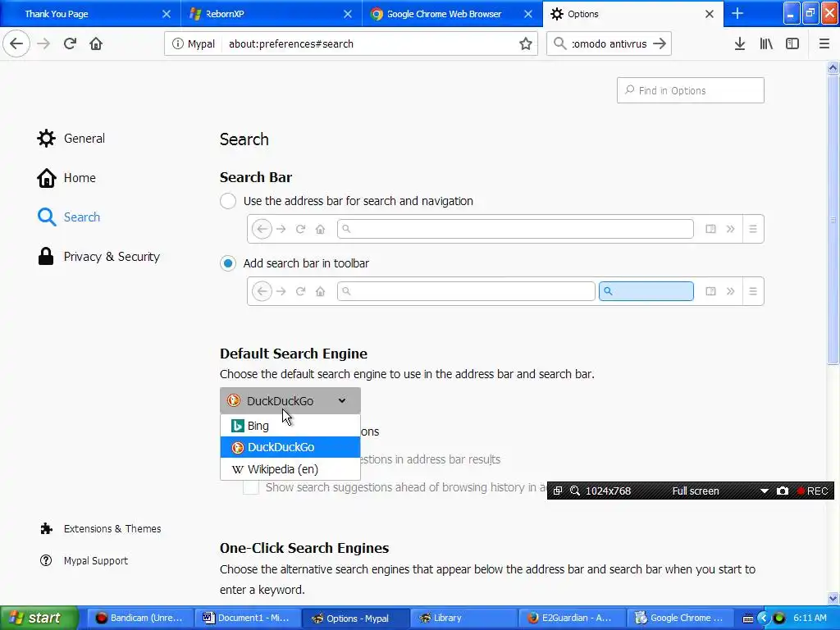840x630 pixels.
Task: Open the Library icon in toolbar
Action: point(766,44)
